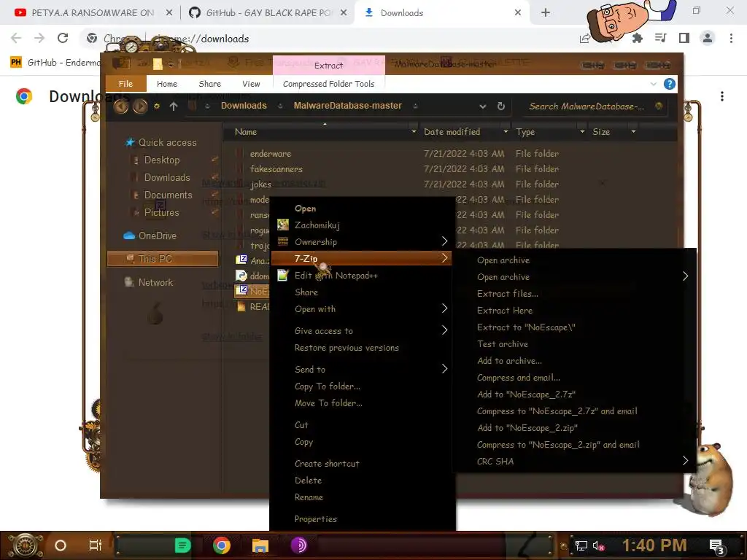Switch to Explorer File tab
This screenshot has height=560, width=747.
pyautogui.click(x=125, y=84)
